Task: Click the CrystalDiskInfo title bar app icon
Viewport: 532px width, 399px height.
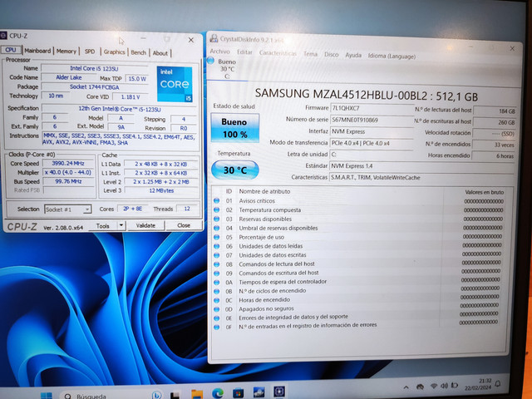Action: coord(214,38)
